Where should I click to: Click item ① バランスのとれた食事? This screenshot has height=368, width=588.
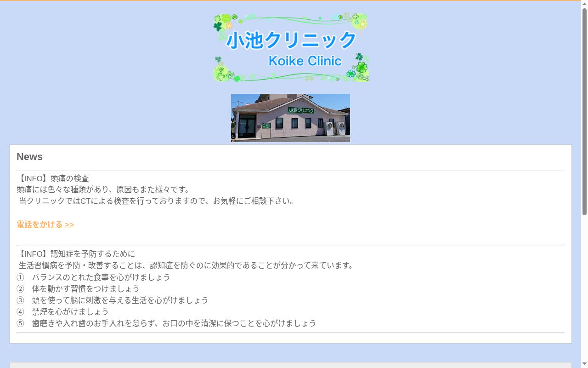(93, 277)
